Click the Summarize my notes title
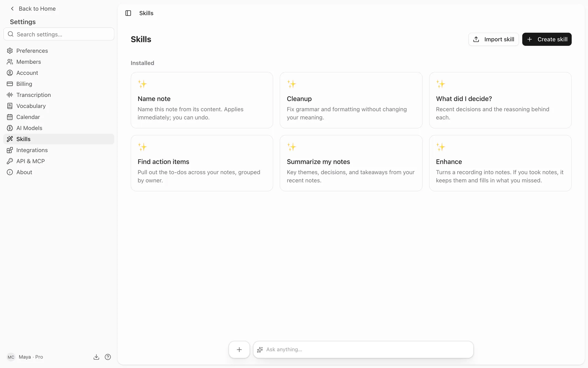The height and width of the screenshot is (368, 588). coord(318,162)
